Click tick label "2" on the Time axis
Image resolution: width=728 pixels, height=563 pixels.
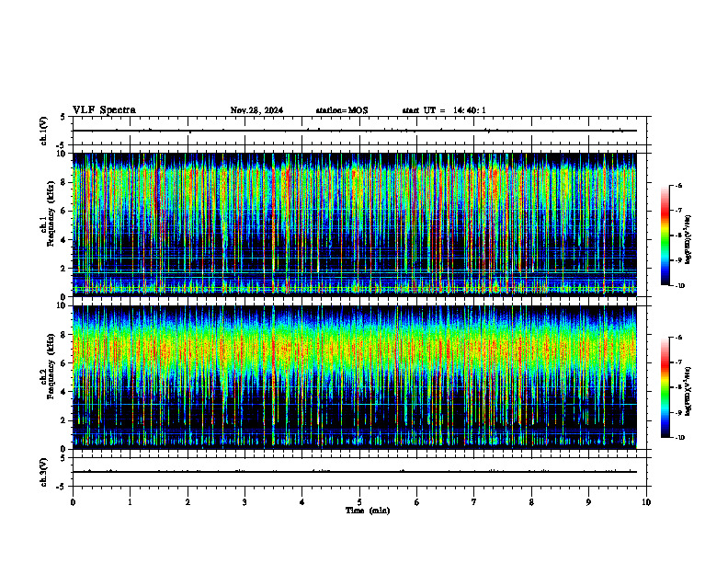click(188, 502)
